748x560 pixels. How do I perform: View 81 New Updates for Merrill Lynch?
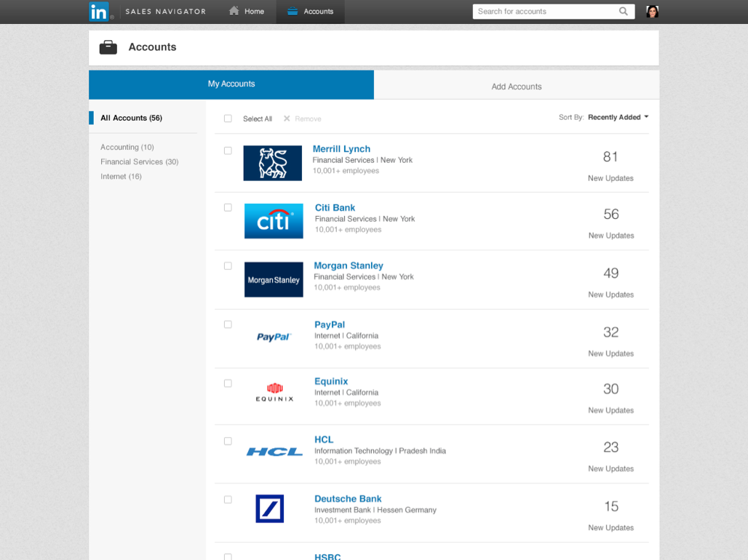point(610,166)
